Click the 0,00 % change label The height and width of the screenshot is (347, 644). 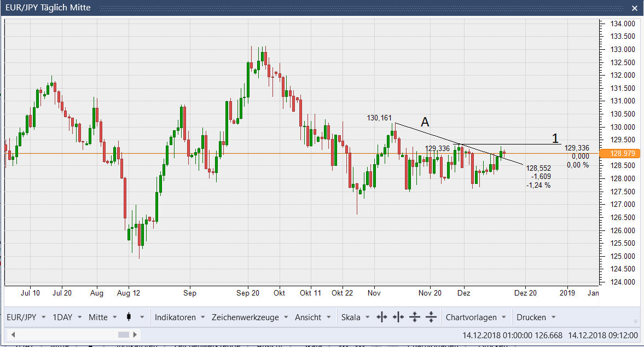(578, 165)
